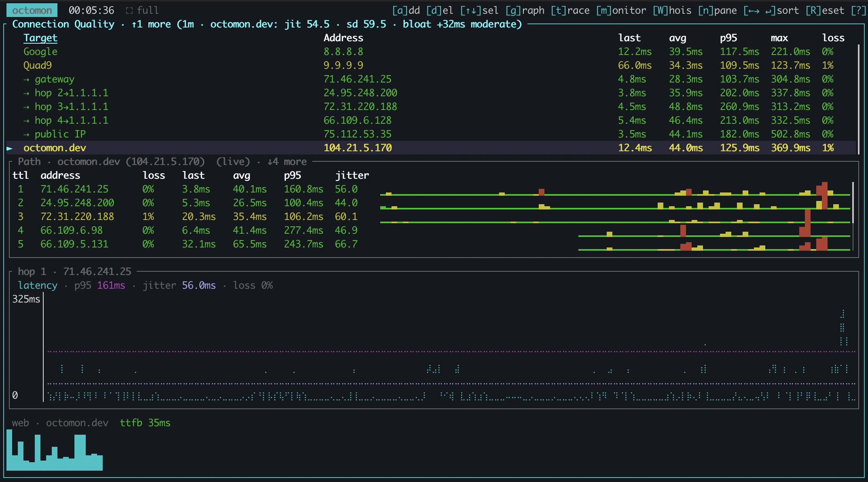Expand the '↓4 more' path hops

[x=287, y=161]
